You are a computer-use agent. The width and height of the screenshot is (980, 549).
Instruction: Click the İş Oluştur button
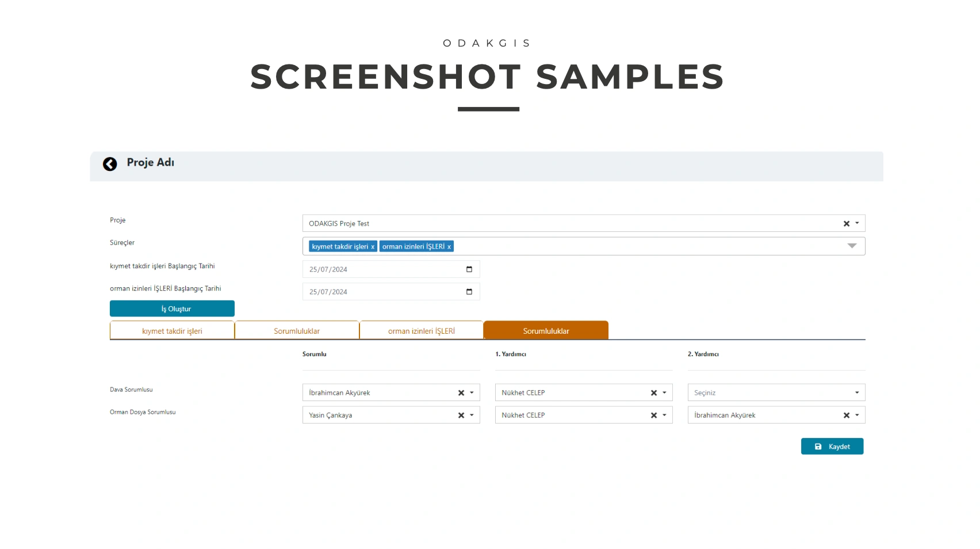[172, 309]
